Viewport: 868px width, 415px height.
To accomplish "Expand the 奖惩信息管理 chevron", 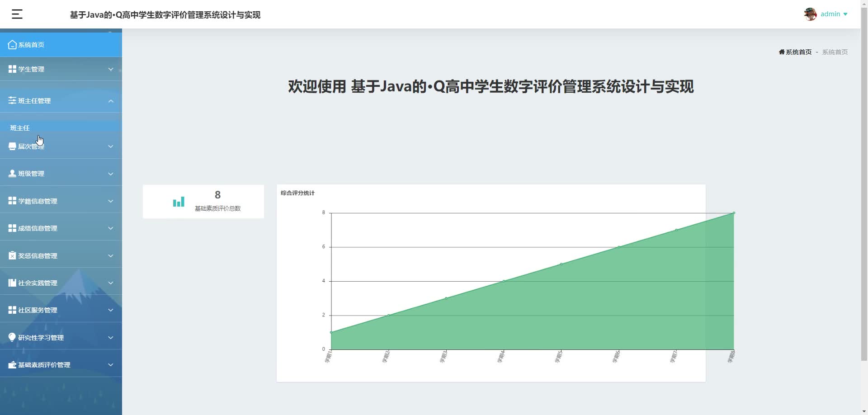I will (111, 256).
